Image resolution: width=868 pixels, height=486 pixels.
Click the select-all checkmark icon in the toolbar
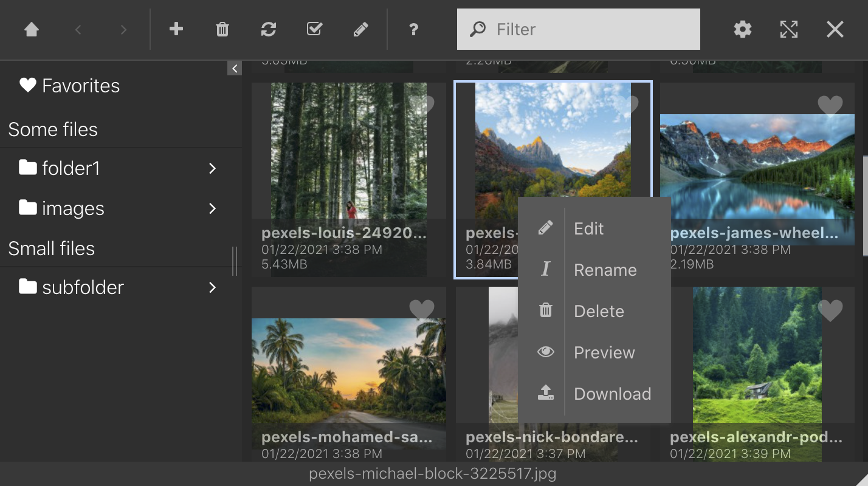[314, 29]
